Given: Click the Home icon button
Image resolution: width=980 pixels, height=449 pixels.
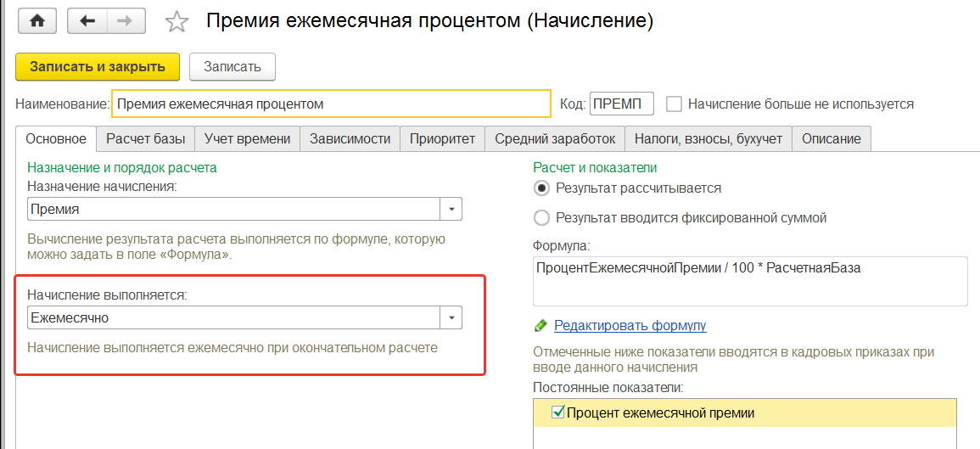Looking at the screenshot, I should pyautogui.click(x=36, y=21).
